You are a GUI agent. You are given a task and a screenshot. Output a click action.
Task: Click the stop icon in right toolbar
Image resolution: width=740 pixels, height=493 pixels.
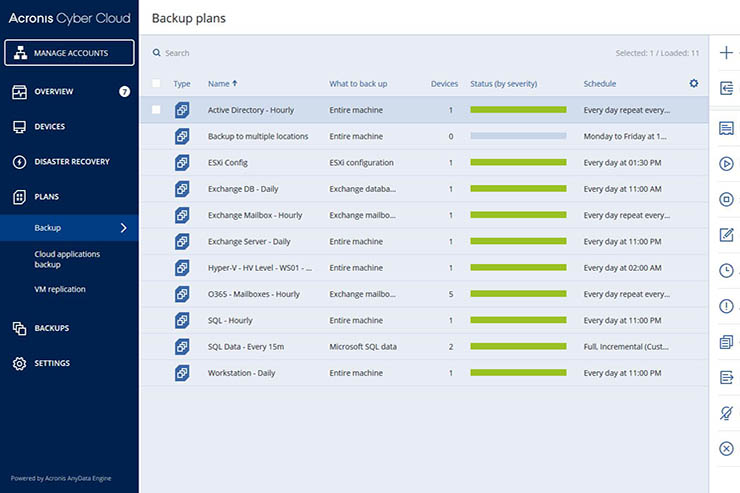coord(726,199)
